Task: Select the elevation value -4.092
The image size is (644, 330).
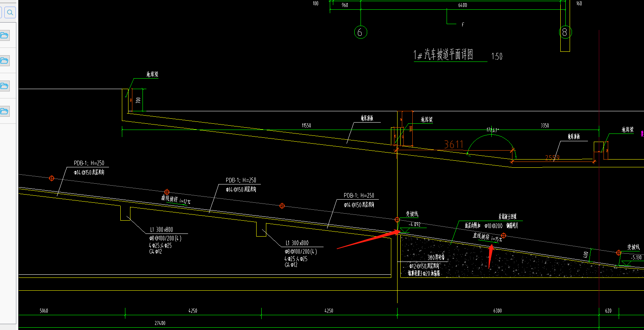Action: (415, 224)
